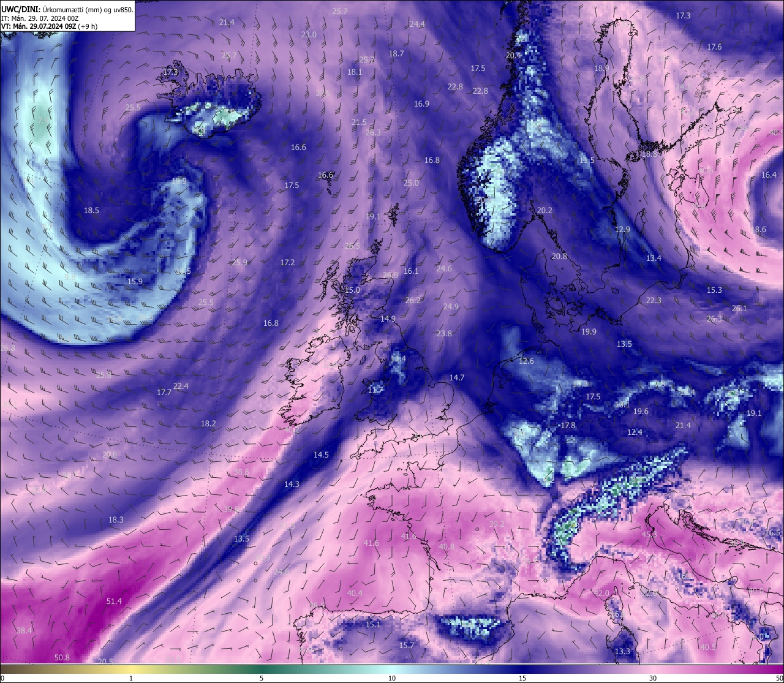Image resolution: width=784 pixels, height=683 pixels.
Task: Click the map value 45.3 over Italy
Action: click(649, 535)
